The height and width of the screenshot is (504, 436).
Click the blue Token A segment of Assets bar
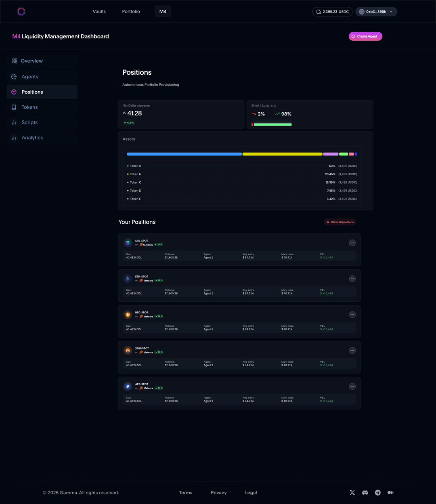184,154
